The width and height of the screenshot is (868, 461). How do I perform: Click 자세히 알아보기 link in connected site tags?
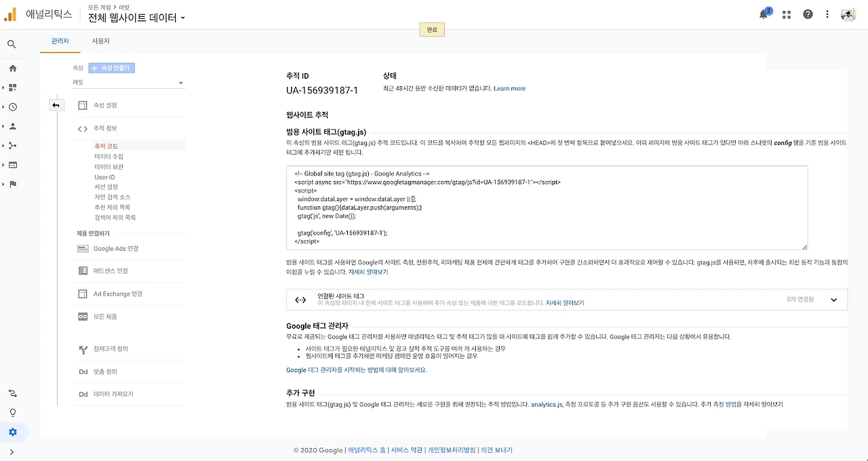point(565,304)
